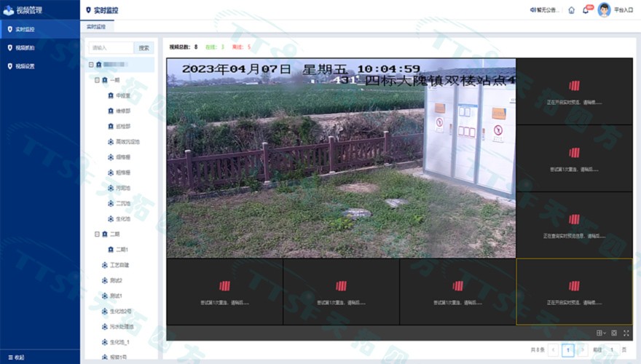Click 平台入口 link
Viewport: 641px width, 364px height.
[x=624, y=10]
